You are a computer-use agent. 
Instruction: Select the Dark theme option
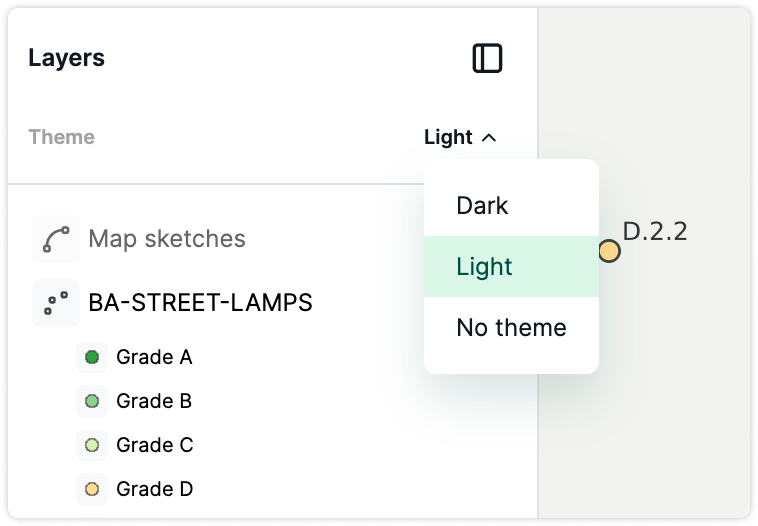511,205
